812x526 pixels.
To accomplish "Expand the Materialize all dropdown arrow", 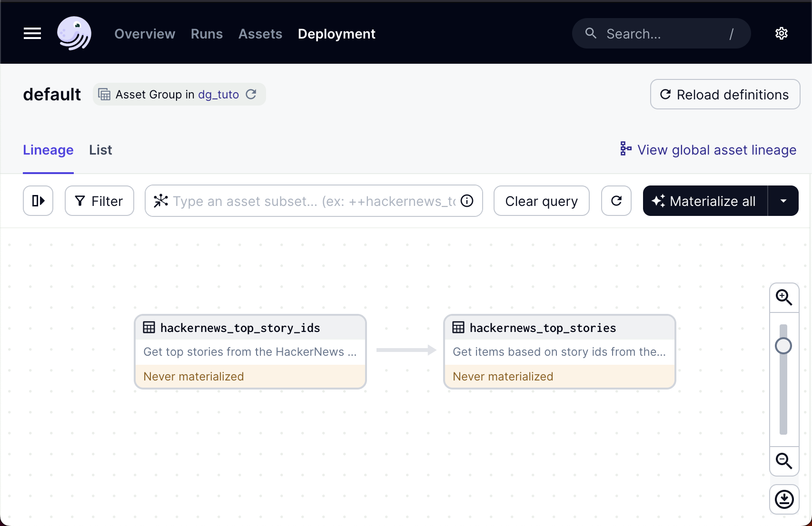I will click(x=783, y=201).
